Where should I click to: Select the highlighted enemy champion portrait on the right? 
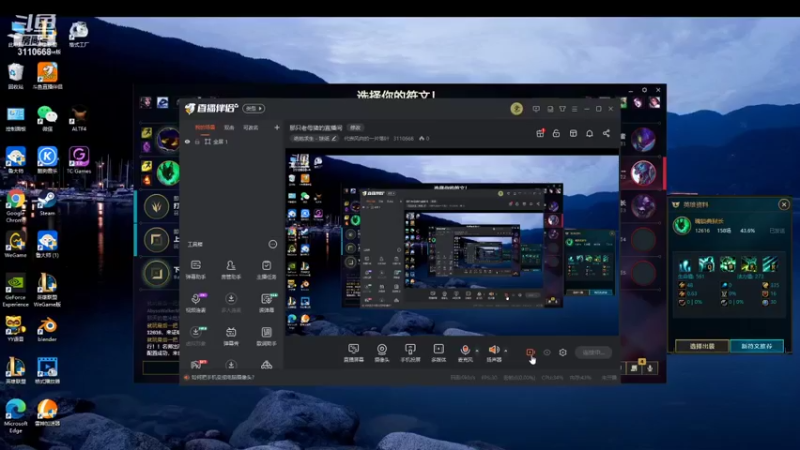tap(643, 173)
